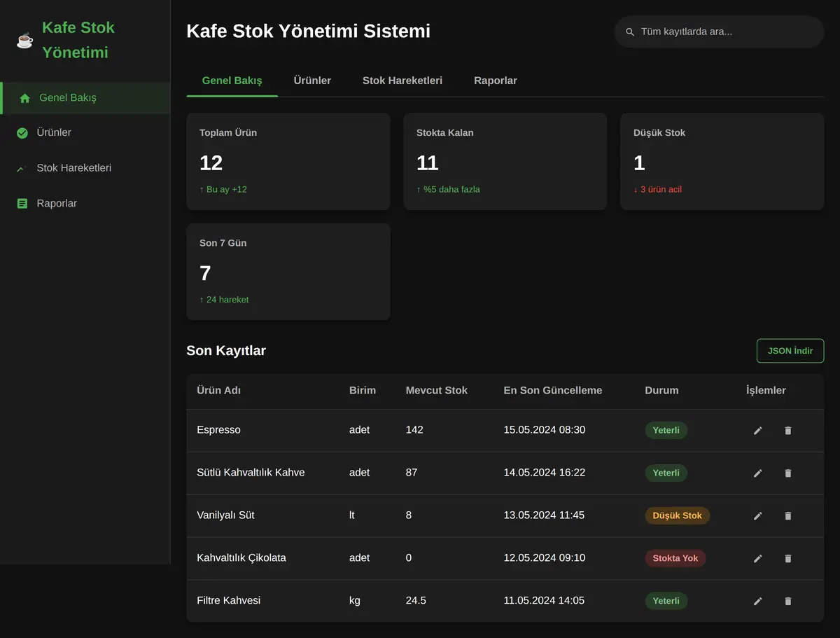Click the checkmark icon beside Ürünler
Viewport: 840px width, 638px height.
[22, 133]
